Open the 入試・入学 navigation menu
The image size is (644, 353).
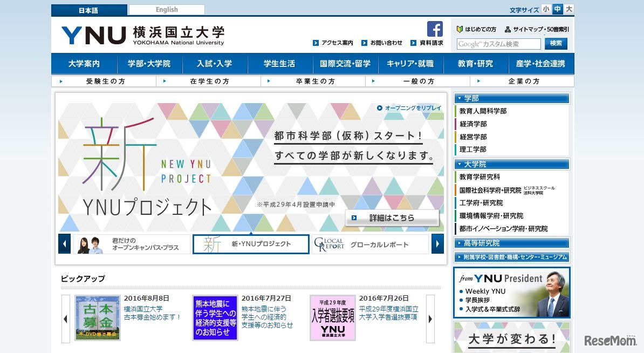tap(215, 64)
